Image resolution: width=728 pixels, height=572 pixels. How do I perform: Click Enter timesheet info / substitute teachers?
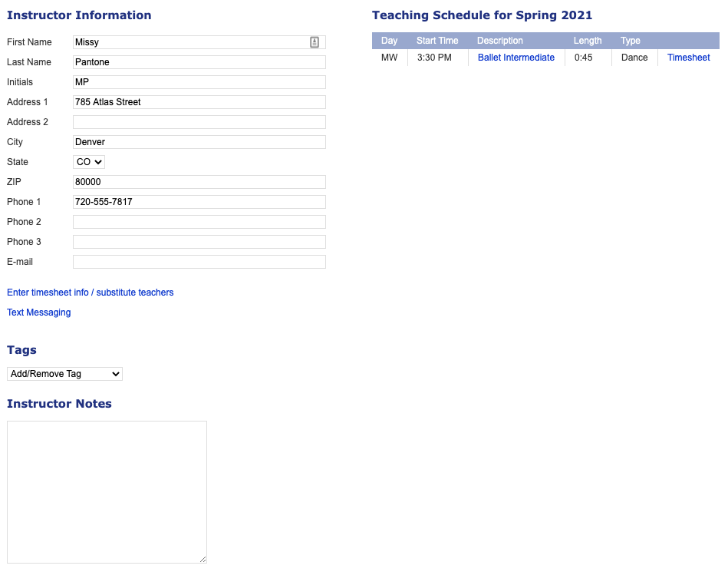click(90, 293)
